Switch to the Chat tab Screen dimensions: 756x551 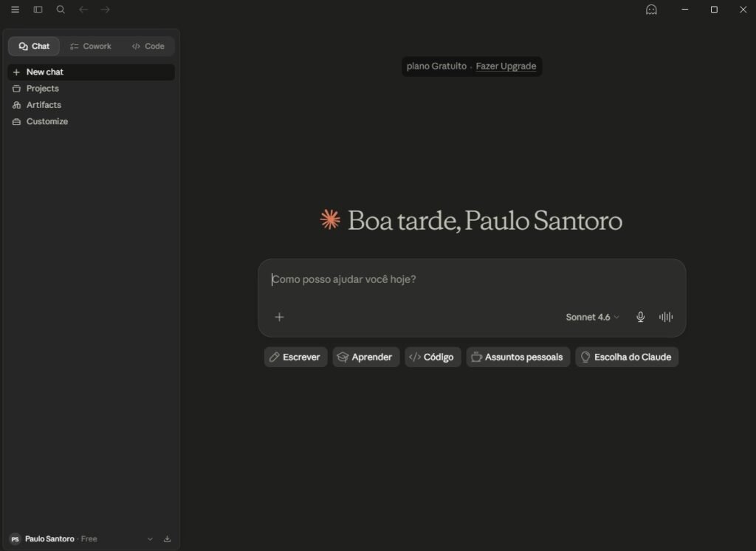[34, 47]
